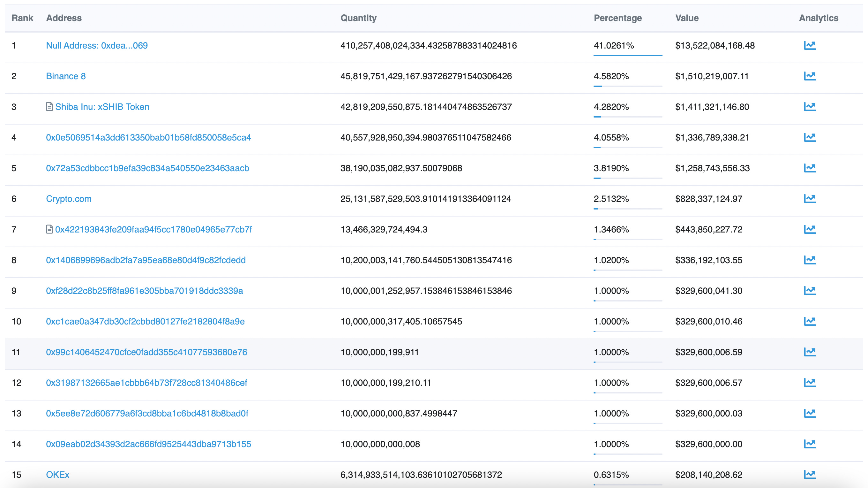The width and height of the screenshot is (868, 488).
Task: Select the 0.6315% percentage text
Action: coord(611,475)
